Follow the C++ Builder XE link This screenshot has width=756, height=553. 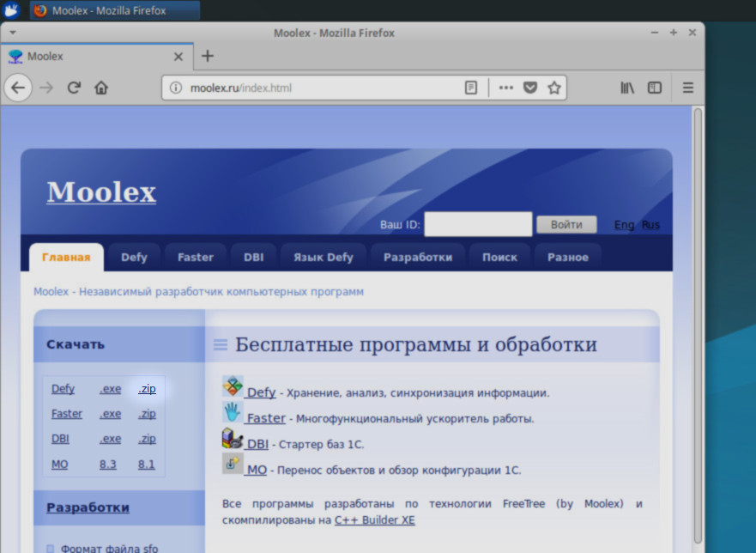point(375,520)
